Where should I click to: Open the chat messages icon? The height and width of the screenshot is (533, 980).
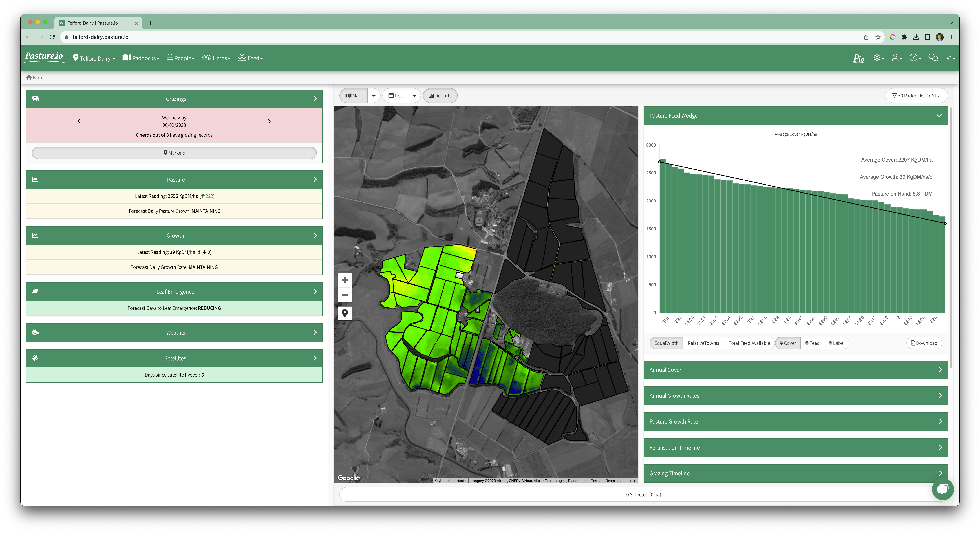pos(933,58)
